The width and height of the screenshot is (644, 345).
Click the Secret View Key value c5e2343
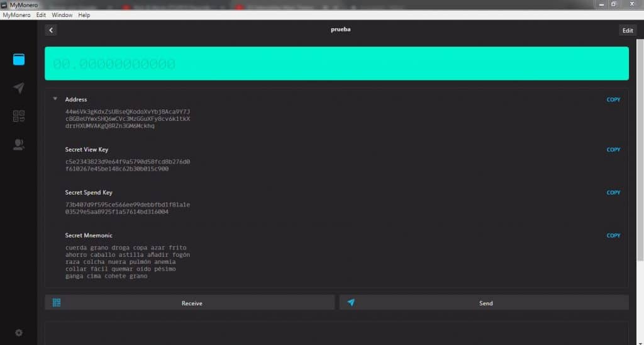(x=128, y=166)
